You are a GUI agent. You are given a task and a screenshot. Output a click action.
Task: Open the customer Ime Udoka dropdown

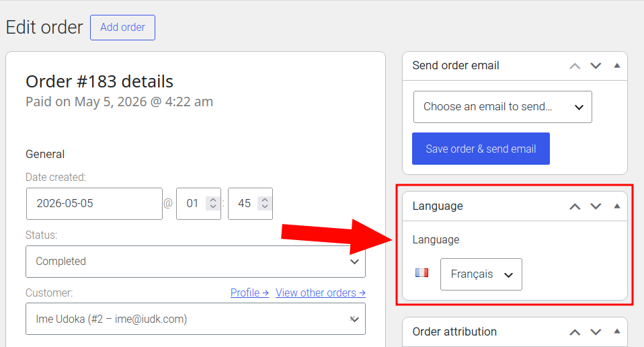click(196, 319)
